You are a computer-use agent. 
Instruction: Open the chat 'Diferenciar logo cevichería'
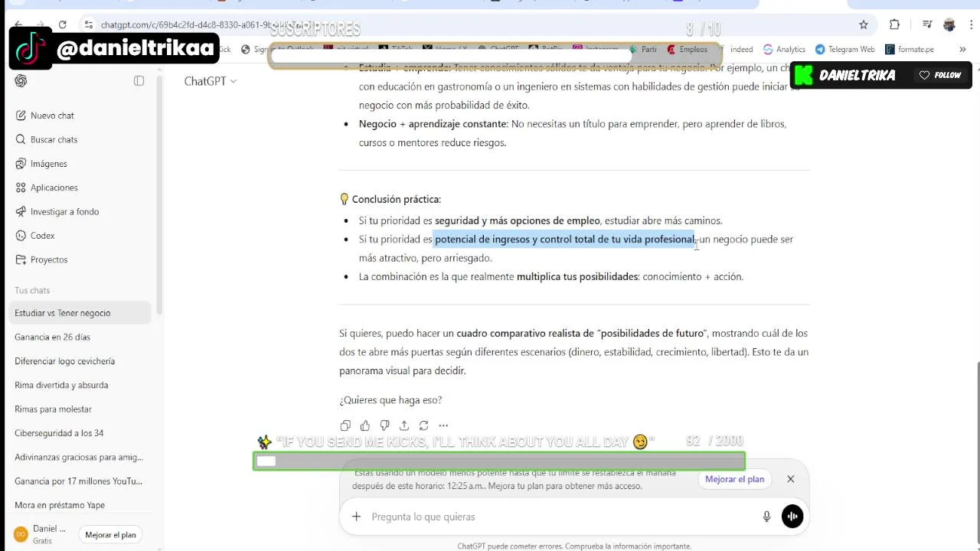80,361
